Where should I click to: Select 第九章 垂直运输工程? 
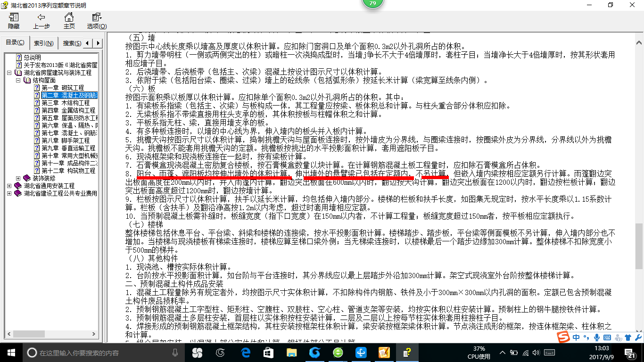[68, 148]
